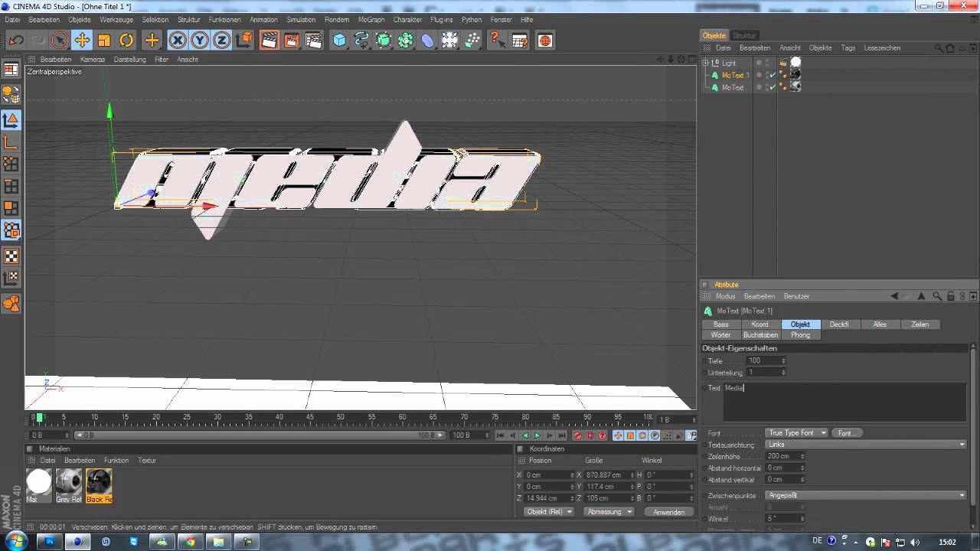Click the record keyframe button
980x551 pixels.
577,435
